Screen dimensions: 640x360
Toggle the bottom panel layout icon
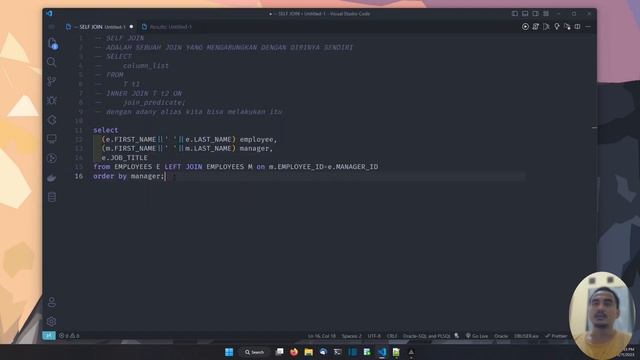[x=525, y=13]
